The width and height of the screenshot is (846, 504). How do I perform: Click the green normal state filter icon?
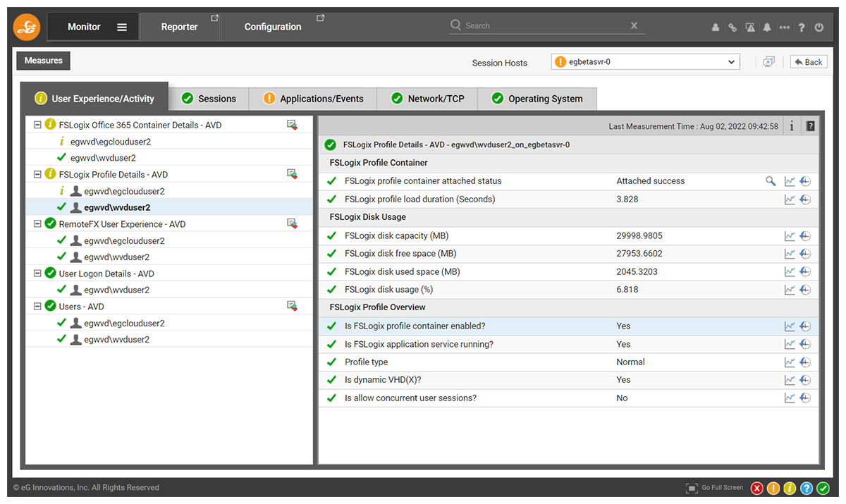click(x=823, y=488)
